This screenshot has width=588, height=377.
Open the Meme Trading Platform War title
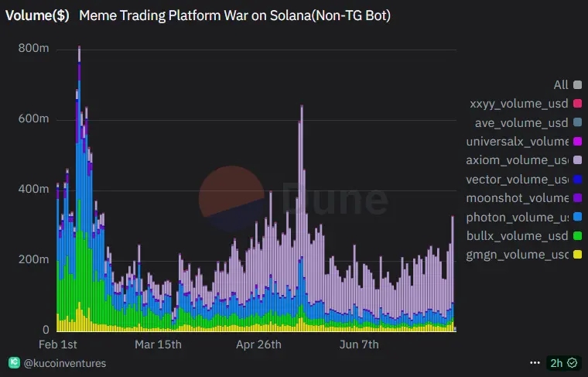click(234, 15)
